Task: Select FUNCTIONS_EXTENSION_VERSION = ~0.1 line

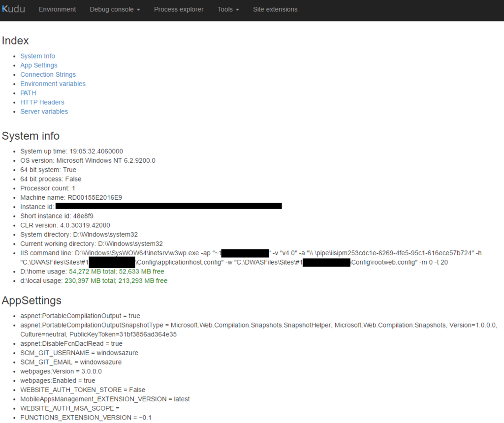Action: (x=86, y=418)
